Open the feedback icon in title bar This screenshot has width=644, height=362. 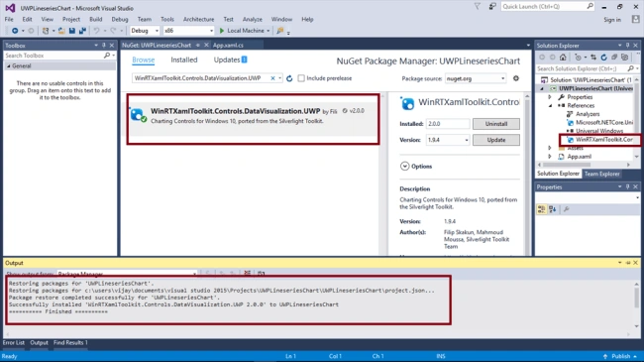tap(492, 7)
